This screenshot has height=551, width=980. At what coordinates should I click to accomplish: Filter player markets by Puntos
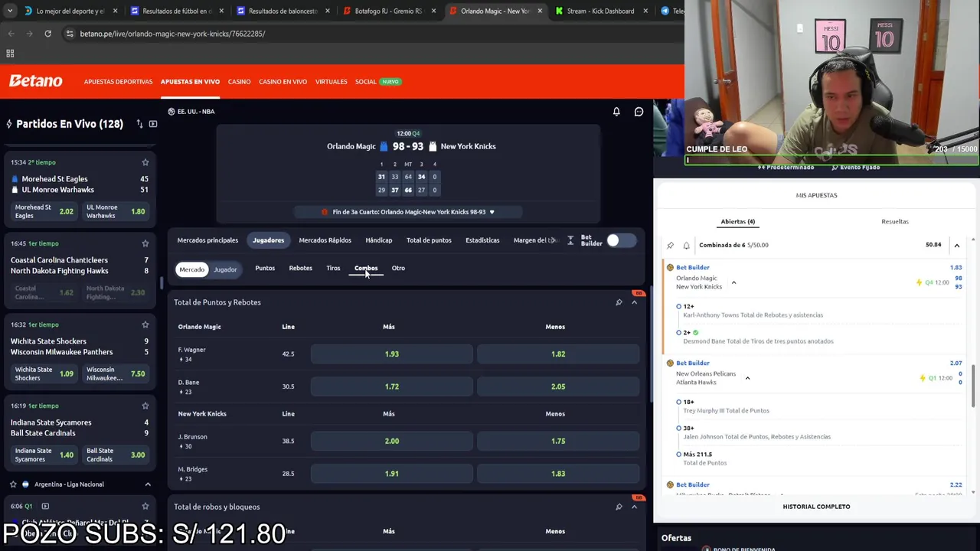tap(265, 269)
